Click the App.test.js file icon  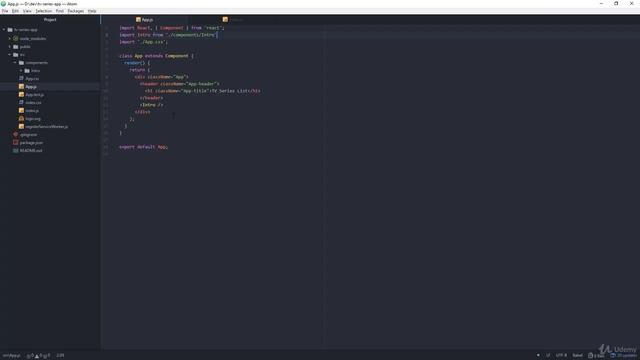coord(22,95)
